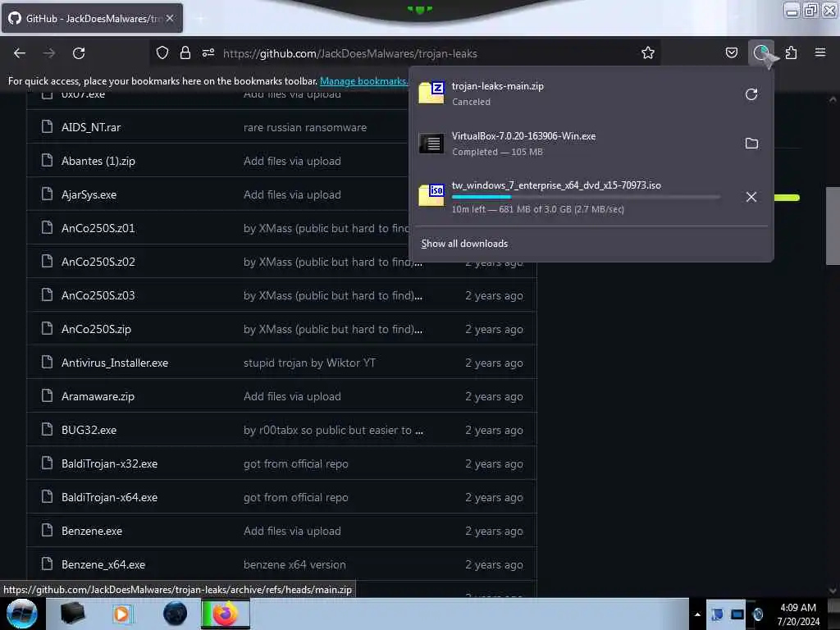This screenshot has height=630, width=840.
Task: Go back using the browser back arrow
Action: coord(20,53)
